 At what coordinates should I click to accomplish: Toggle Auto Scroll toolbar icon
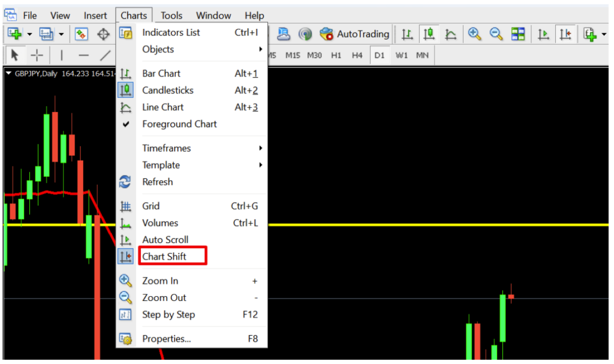pyautogui.click(x=543, y=34)
